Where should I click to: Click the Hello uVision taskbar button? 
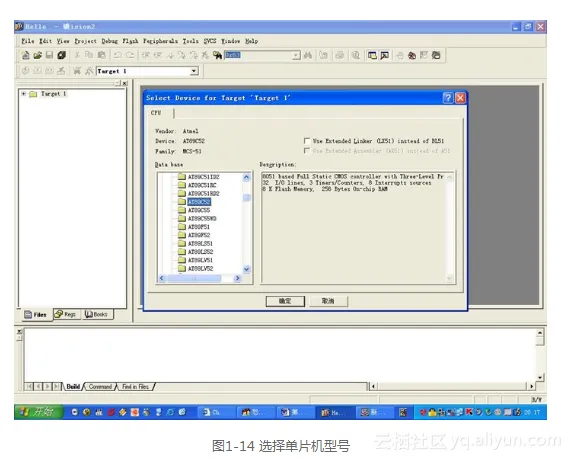tap(335, 412)
